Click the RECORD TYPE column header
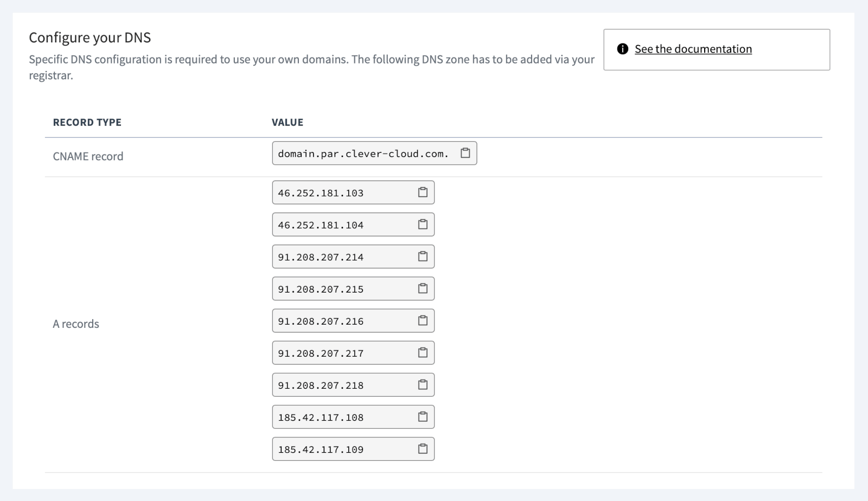Screen dimensions: 868x501 pos(87,122)
